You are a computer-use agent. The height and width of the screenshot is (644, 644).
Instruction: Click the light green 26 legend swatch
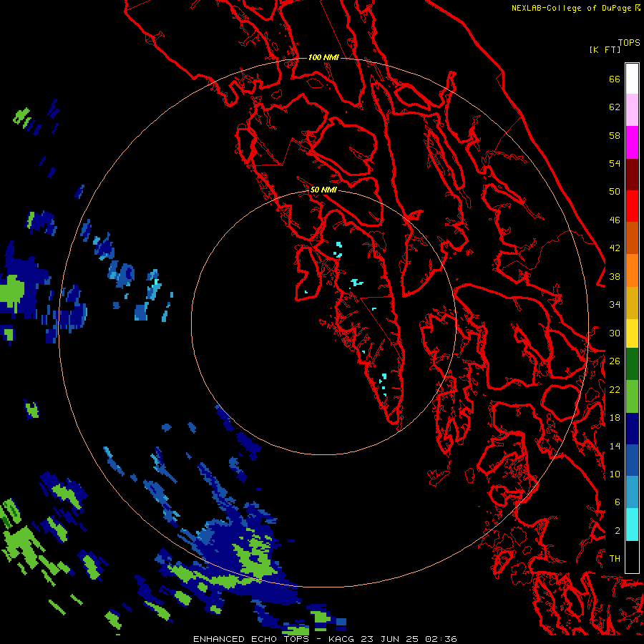[x=632, y=396]
